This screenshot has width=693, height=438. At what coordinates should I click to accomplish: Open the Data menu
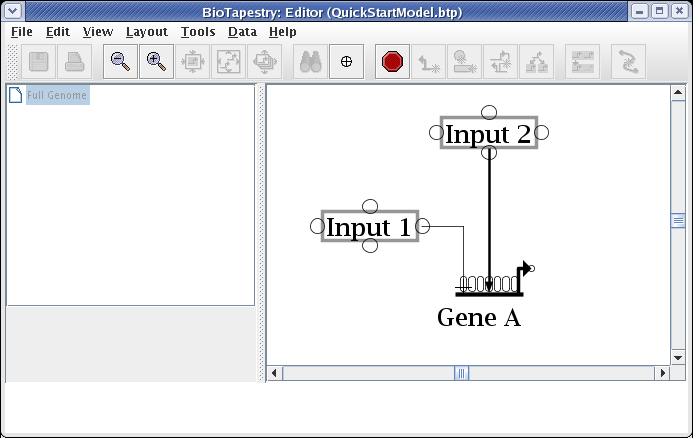(242, 32)
